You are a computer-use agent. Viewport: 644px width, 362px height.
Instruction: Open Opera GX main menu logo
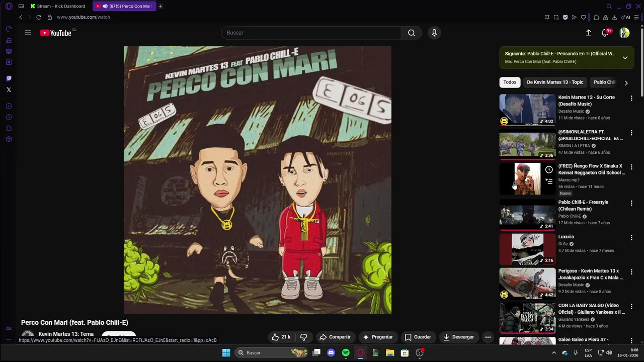(x=9, y=6)
